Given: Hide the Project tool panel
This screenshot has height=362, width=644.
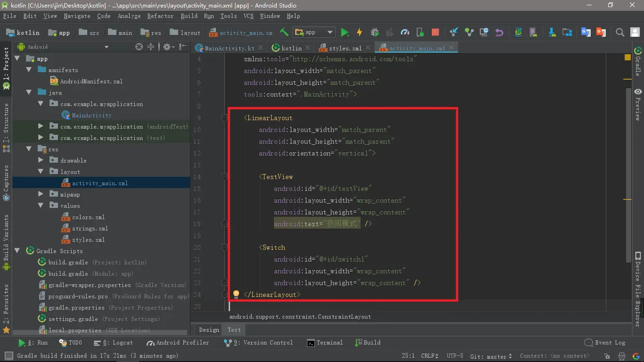Looking at the screenshot, I should point(183,47).
